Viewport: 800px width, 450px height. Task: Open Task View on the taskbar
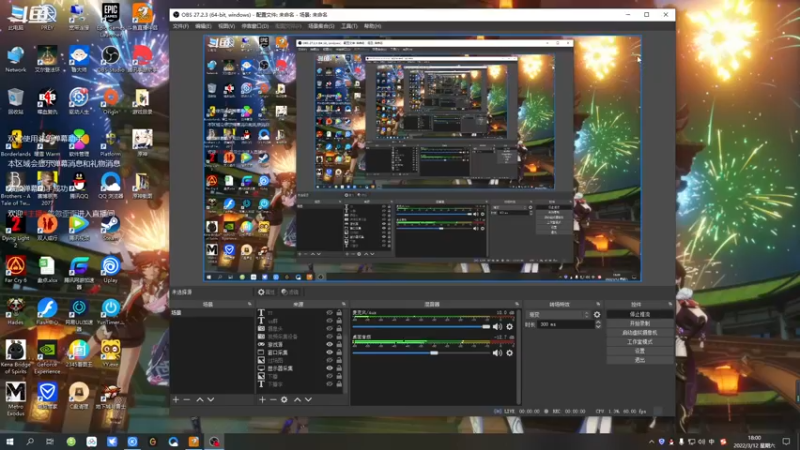pyautogui.click(x=49, y=441)
